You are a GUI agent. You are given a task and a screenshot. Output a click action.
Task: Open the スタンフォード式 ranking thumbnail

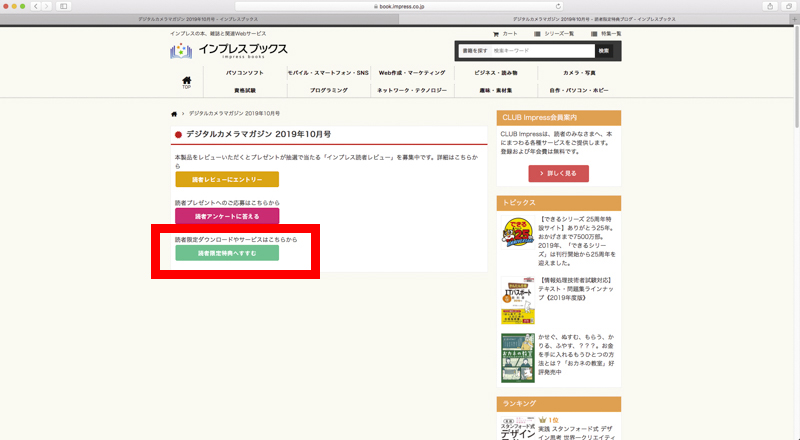518,429
